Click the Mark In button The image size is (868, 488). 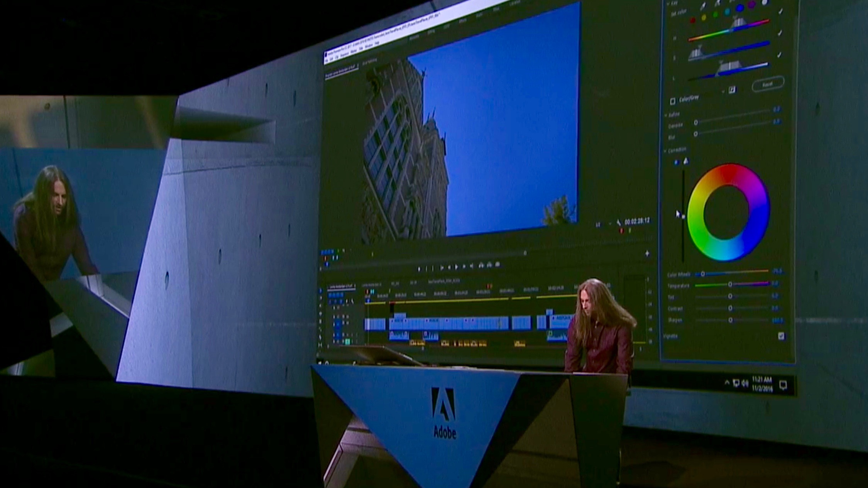(427, 268)
